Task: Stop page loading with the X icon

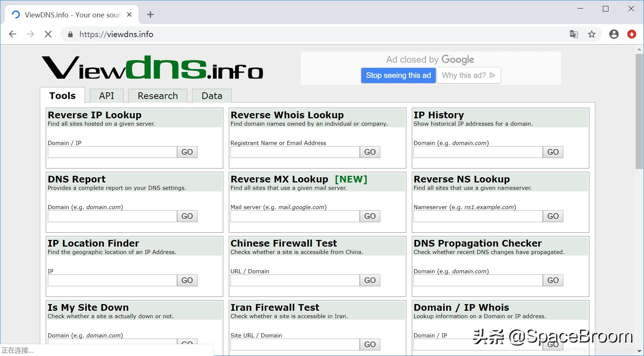Action: 48,34
